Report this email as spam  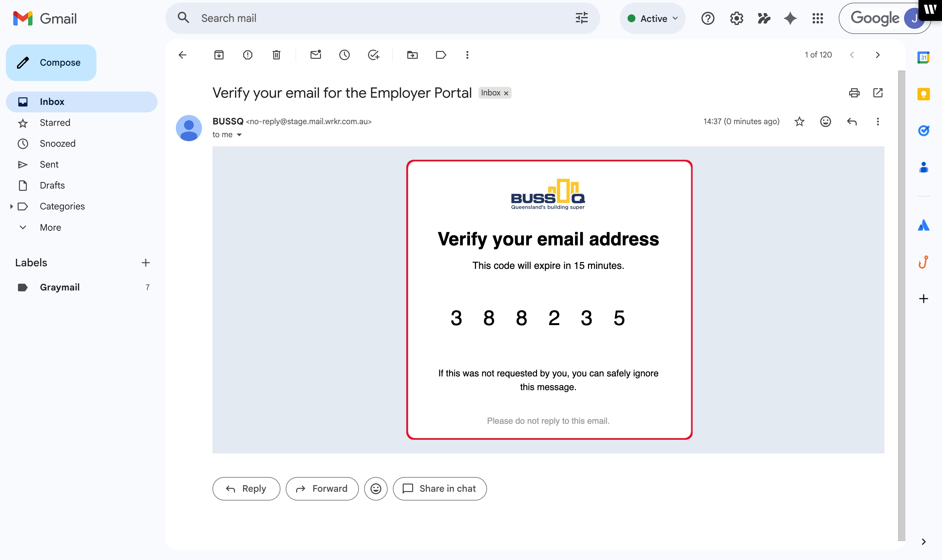247,55
